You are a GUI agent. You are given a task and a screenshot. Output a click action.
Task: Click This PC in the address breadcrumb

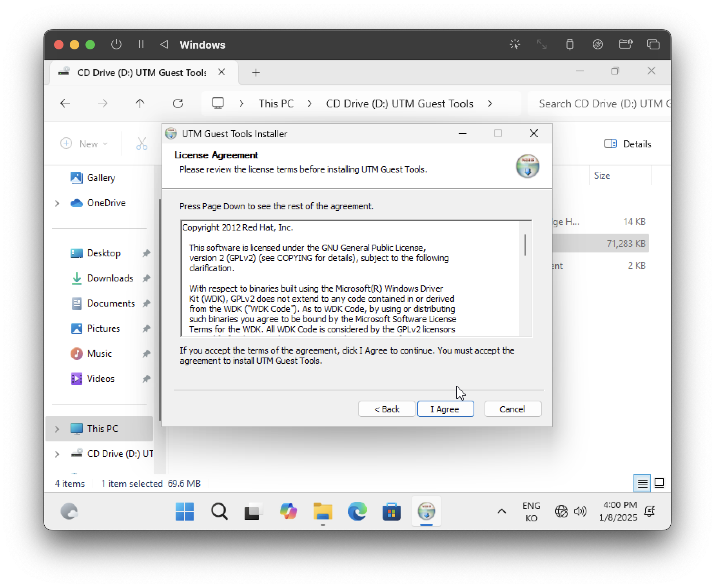point(276,103)
